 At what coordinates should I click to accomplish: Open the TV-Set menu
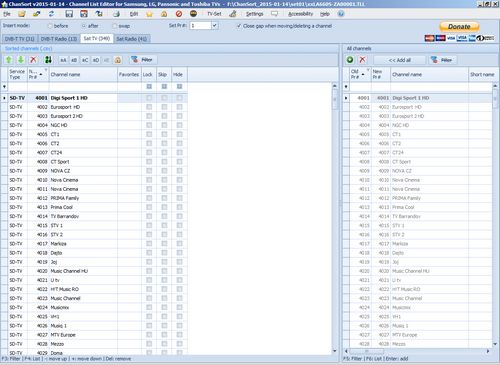(x=214, y=14)
